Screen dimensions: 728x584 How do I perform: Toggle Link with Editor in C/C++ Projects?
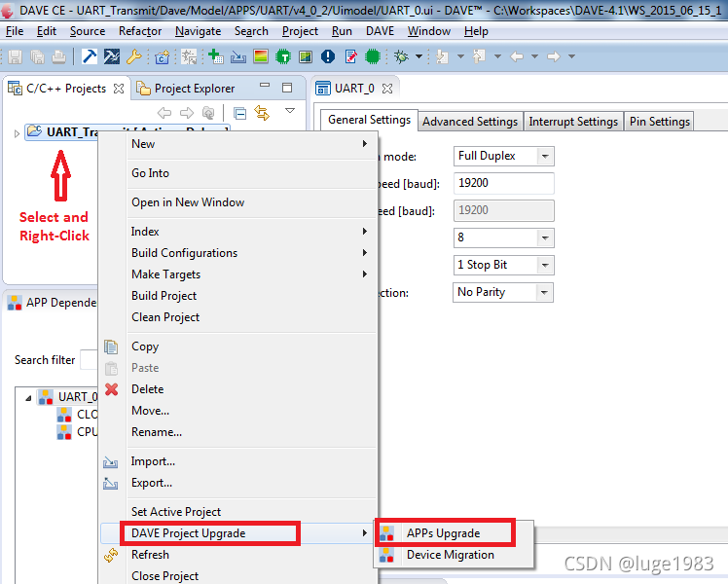click(x=262, y=113)
